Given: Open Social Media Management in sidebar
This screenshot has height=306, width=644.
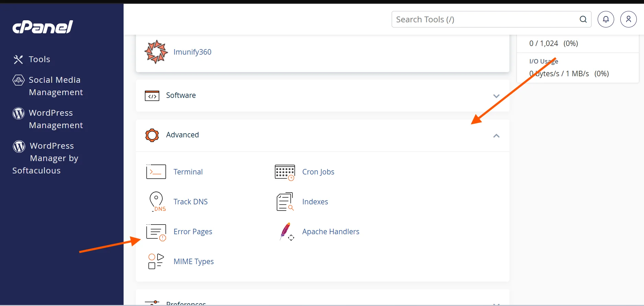Looking at the screenshot, I should click(x=56, y=86).
